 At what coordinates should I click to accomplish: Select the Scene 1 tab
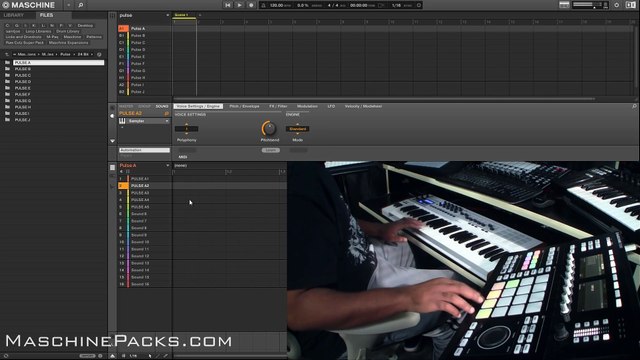click(184, 15)
